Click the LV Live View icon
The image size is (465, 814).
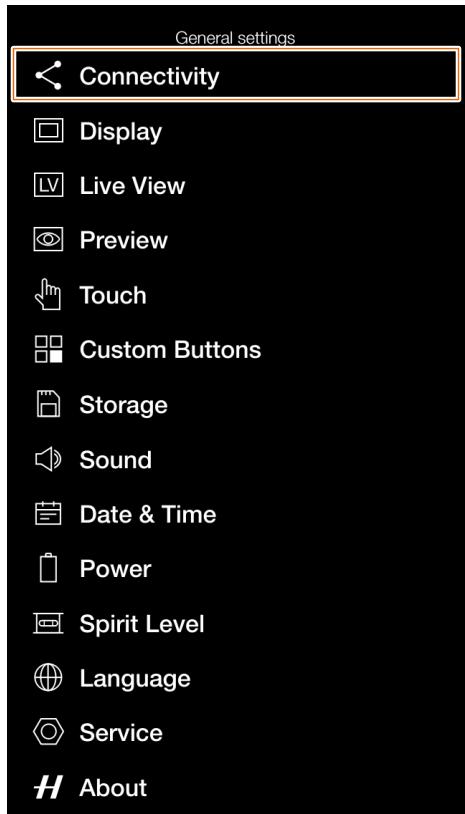click(48, 185)
